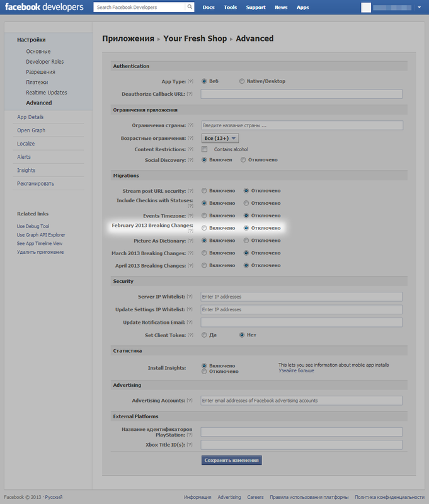Open the Узнайте больше link
The width and height of the screenshot is (429, 504).
pyautogui.click(x=296, y=370)
